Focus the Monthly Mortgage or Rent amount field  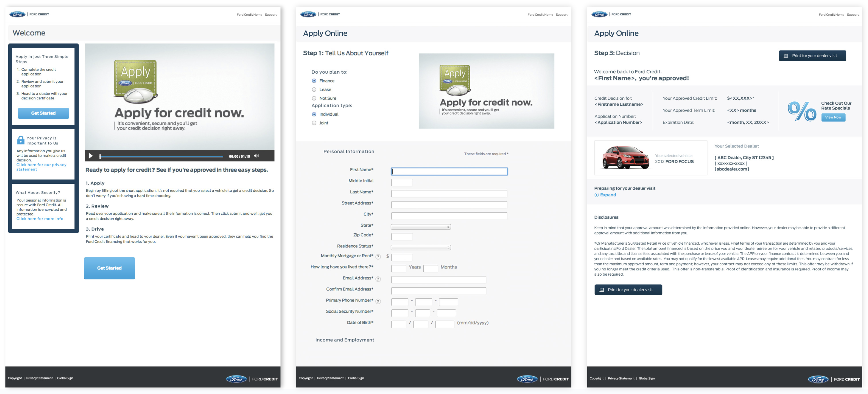click(402, 257)
